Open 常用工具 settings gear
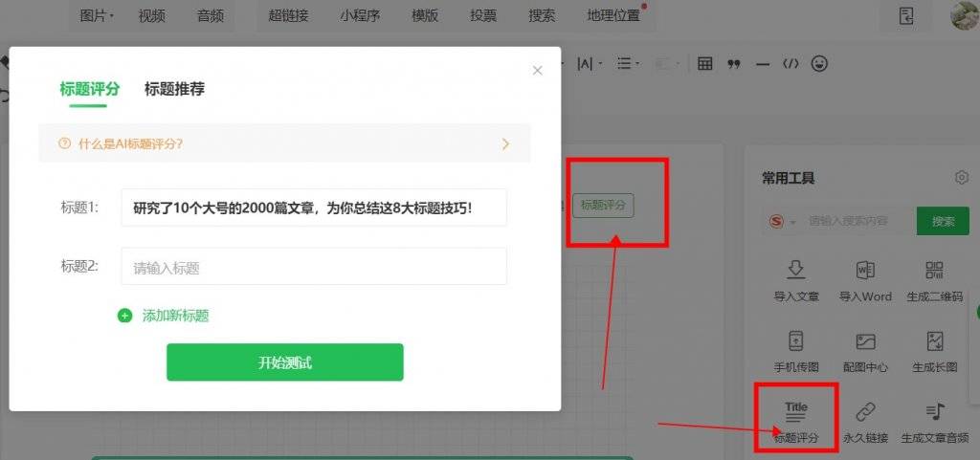Image resolution: width=980 pixels, height=460 pixels. tap(961, 178)
